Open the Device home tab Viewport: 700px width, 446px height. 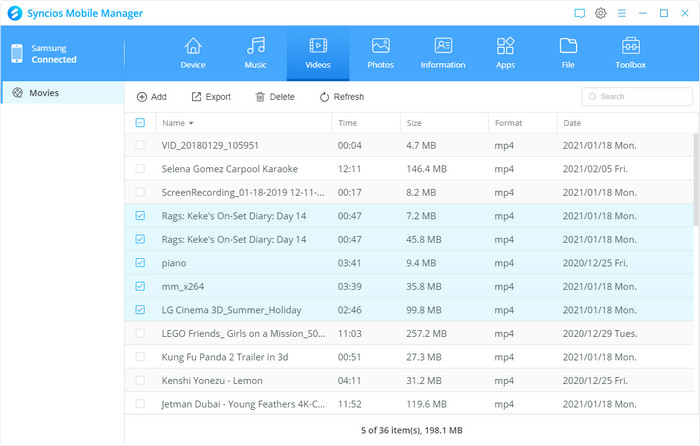193,53
